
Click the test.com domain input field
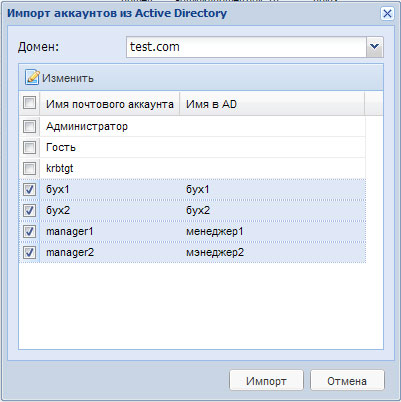(246, 47)
